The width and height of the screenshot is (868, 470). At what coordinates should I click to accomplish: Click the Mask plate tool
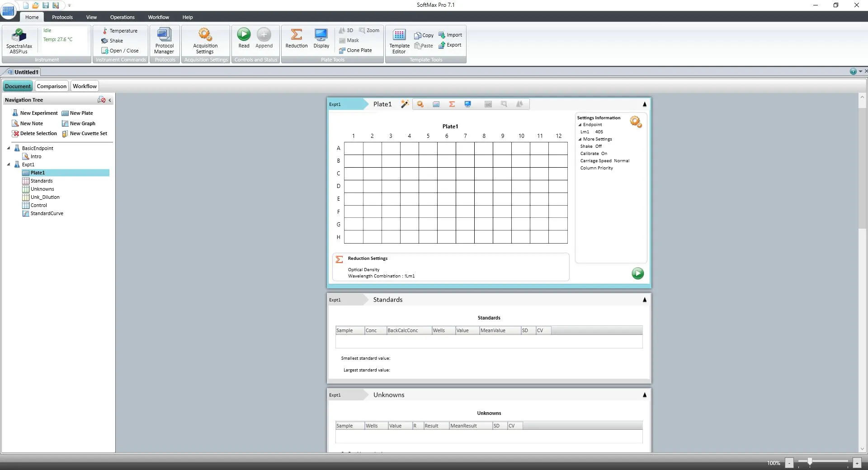349,40
